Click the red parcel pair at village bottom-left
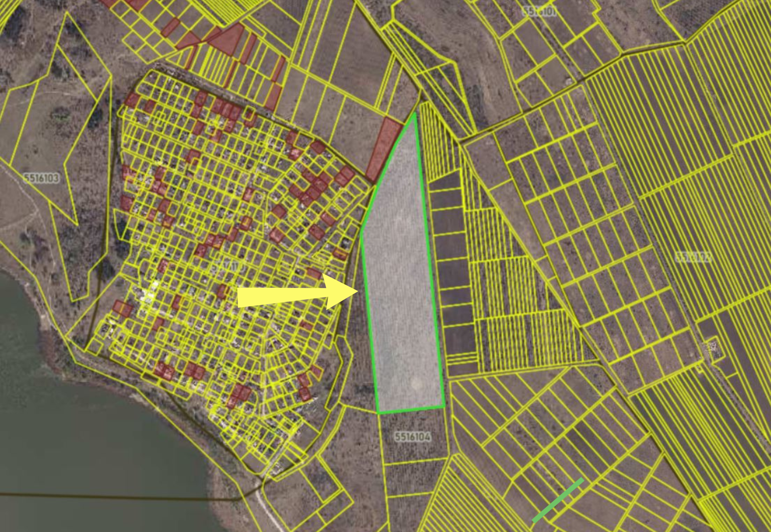The height and width of the screenshot is (532, 771). pyautogui.click(x=165, y=370)
